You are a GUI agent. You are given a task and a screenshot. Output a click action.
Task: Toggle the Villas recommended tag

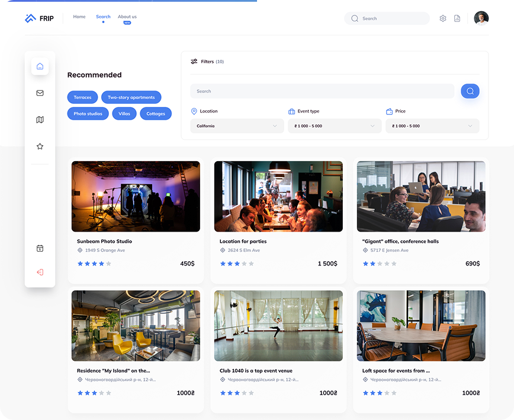point(124,113)
